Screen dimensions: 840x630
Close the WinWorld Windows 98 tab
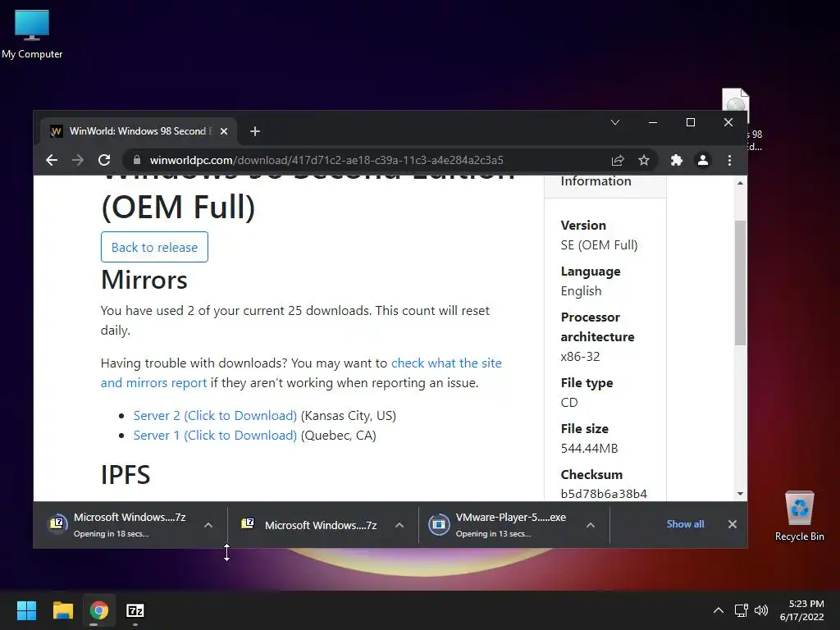coord(224,131)
